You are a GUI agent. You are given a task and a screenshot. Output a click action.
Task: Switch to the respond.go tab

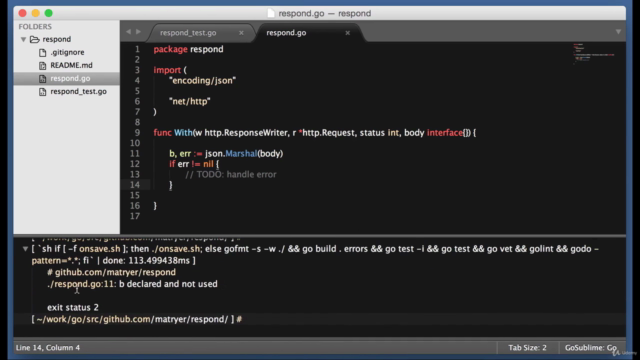[x=286, y=33]
